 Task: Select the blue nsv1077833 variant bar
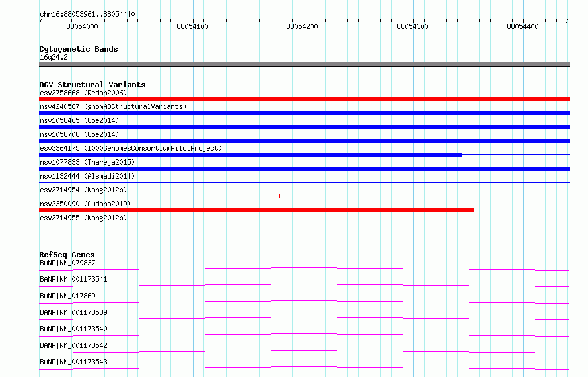[x=304, y=169]
